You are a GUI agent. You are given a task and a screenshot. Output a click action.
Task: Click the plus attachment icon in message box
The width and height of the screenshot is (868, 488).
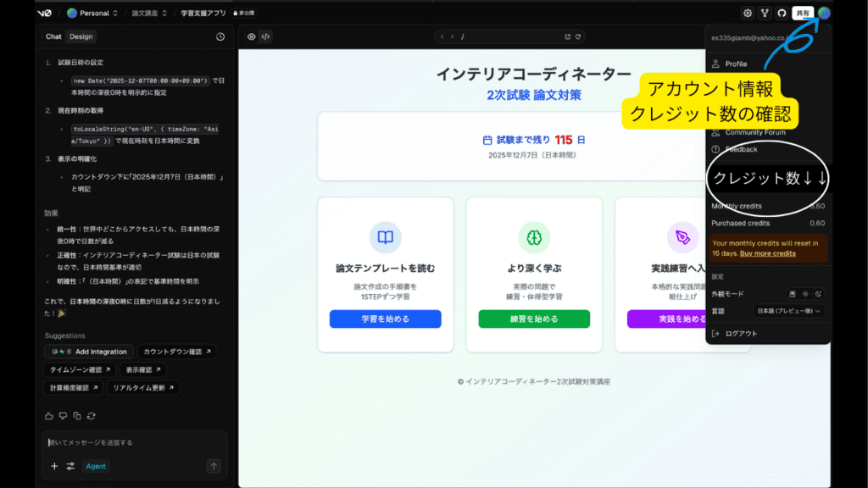point(54,466)
